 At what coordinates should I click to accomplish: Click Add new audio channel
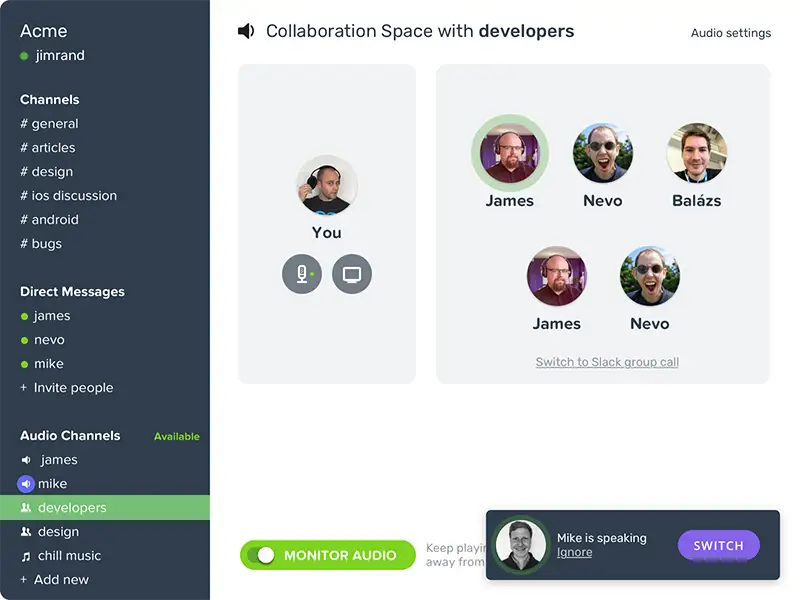61,580
